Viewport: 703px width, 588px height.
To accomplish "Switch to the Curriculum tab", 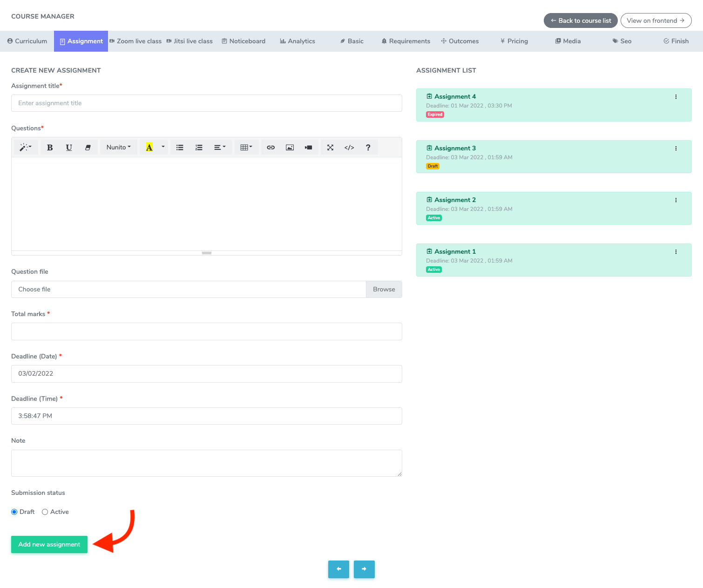I will tap(27, 41).
